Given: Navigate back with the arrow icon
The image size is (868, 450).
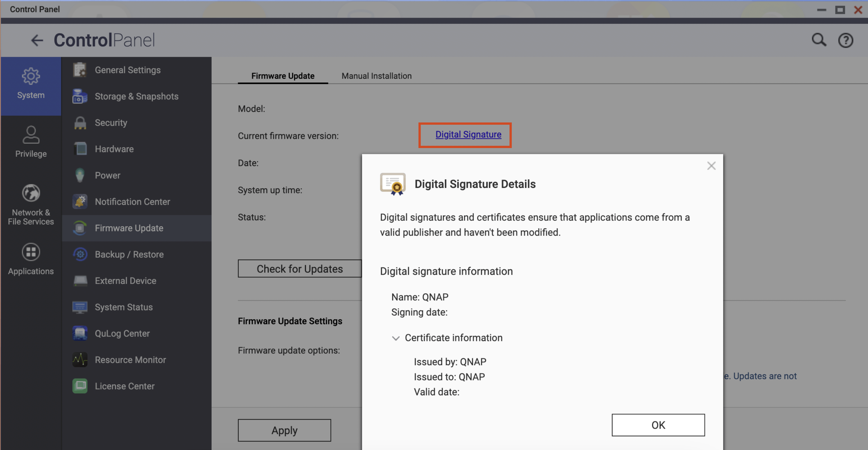Looking at the screenshot, I should pyautogui.click(x=37, y=40).
